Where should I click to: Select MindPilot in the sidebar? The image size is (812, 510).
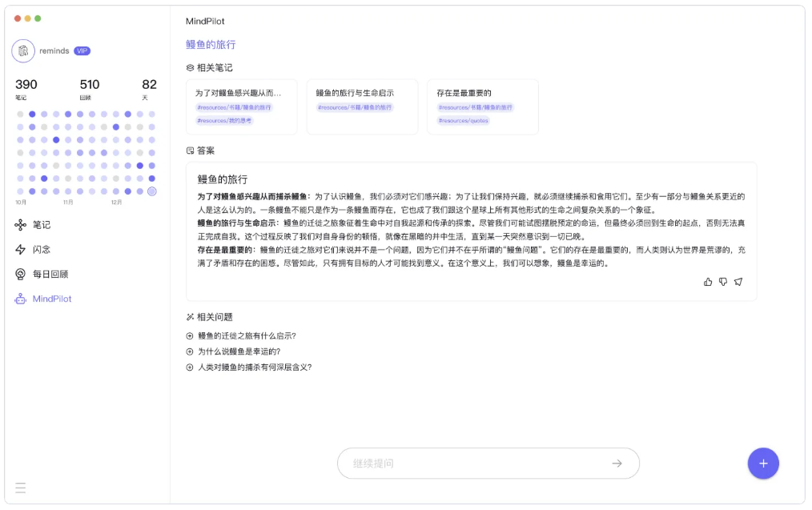(x=51, y=299)
